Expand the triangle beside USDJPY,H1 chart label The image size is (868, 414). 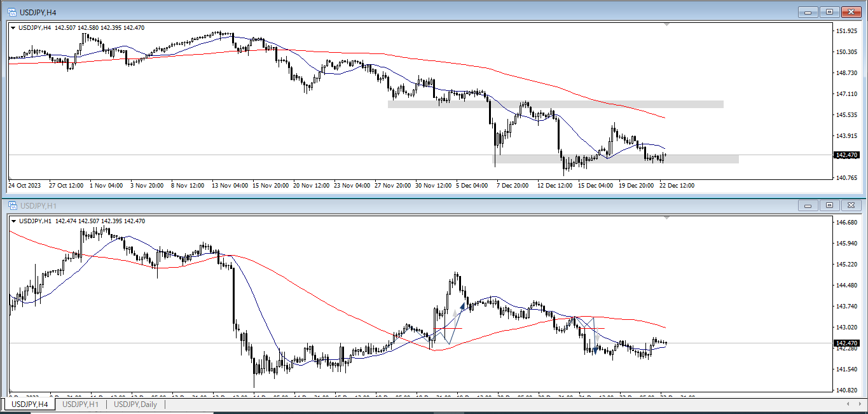coord(13,221)
